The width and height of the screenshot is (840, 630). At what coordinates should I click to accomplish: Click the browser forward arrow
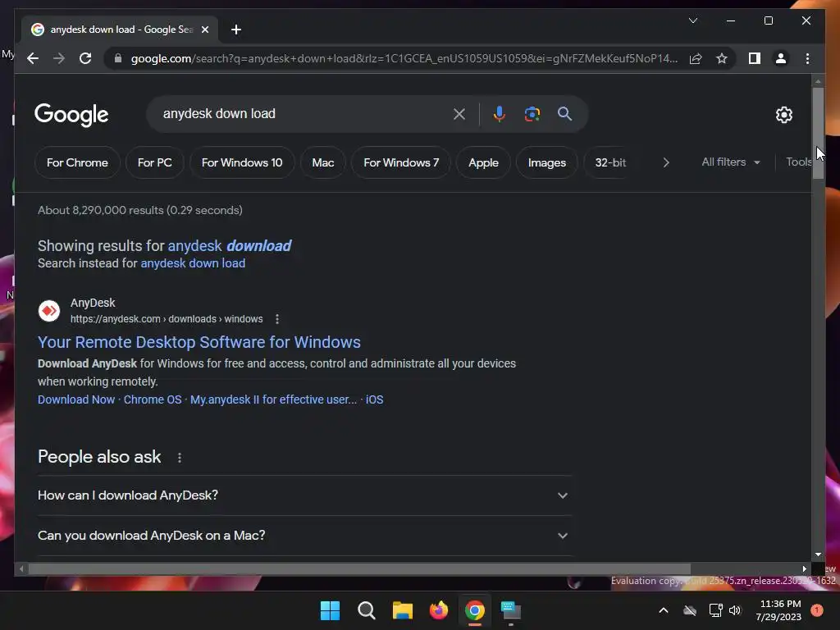pos(59,58)
